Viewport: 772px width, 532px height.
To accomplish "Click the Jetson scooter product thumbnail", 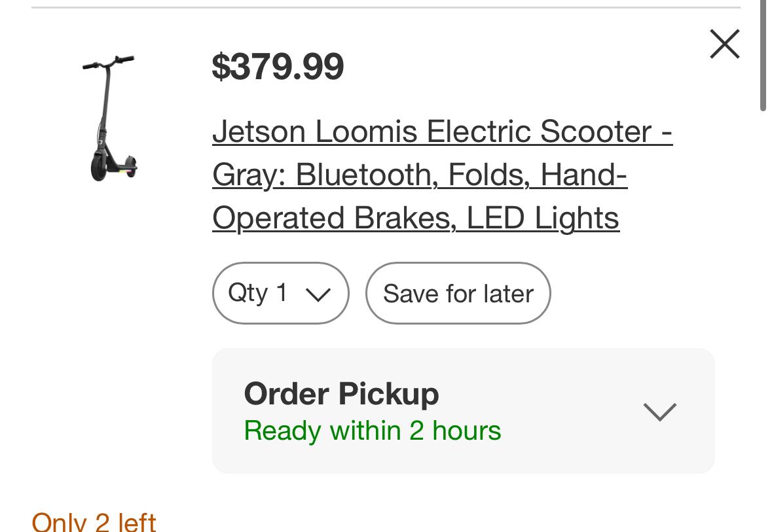I will pos(110,118).
